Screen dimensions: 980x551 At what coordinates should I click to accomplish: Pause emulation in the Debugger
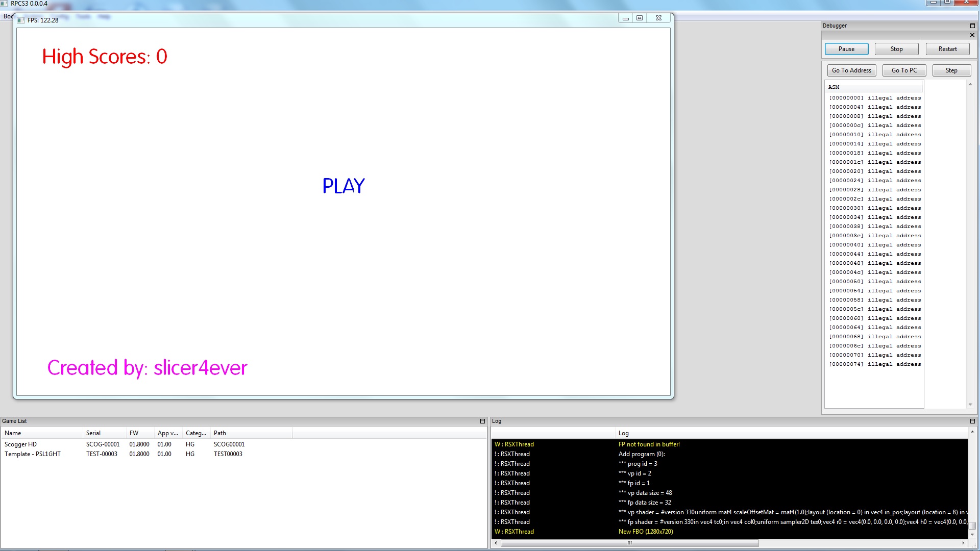pos(846,49)
